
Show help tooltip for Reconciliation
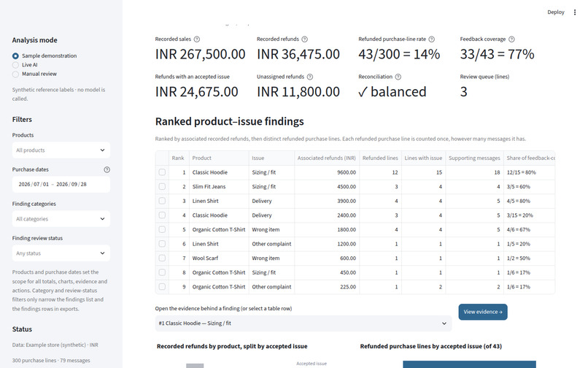(x=398, y=77)
